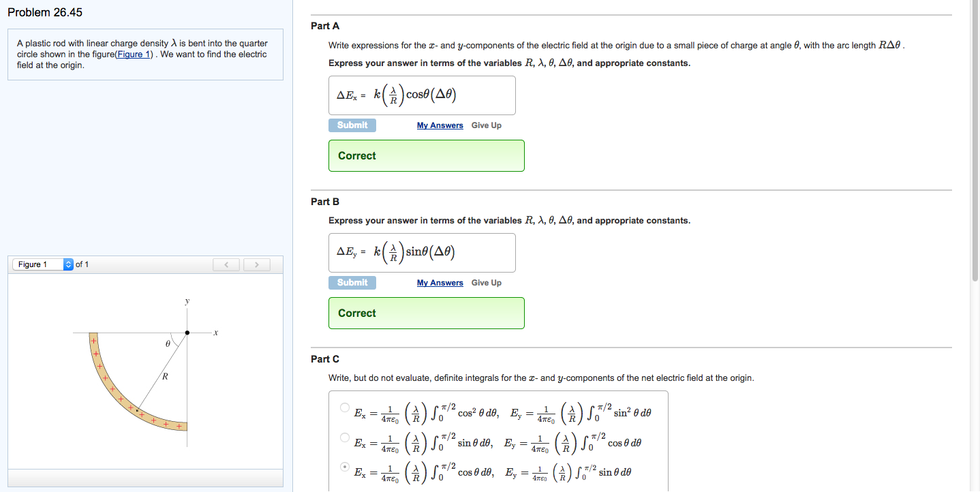Screen dimensions: 980x492
Task: Click the Part B Correct feedback box
Action: point(426,313)
